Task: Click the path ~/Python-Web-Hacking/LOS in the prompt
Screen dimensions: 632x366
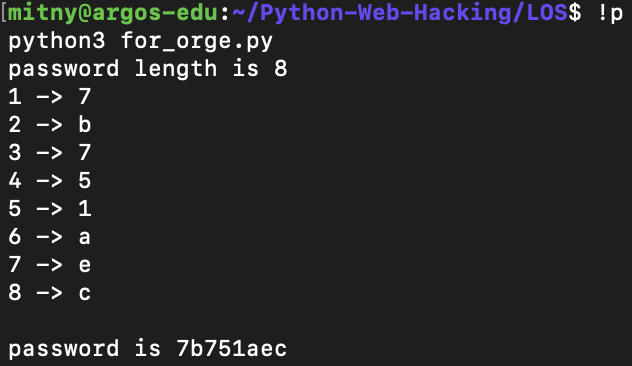Action: tap(400, 12)
